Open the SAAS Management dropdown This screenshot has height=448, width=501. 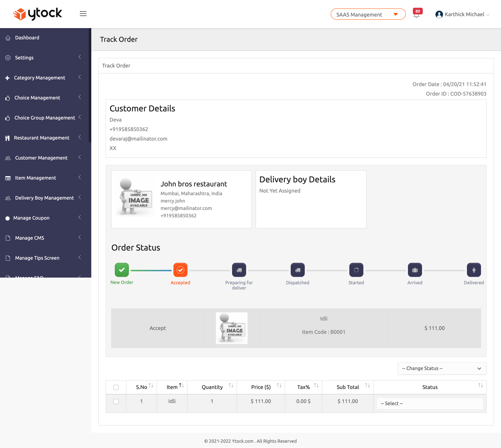click(368, 14)
